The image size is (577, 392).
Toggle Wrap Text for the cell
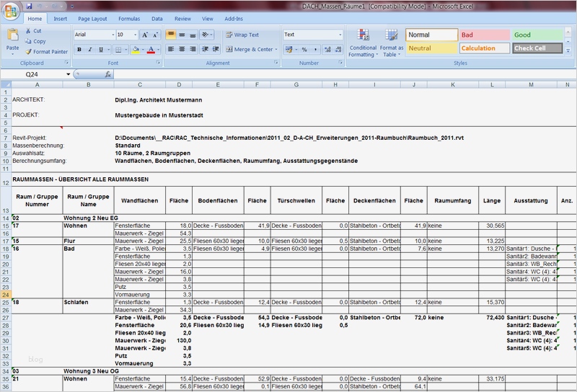click(242, 35)
